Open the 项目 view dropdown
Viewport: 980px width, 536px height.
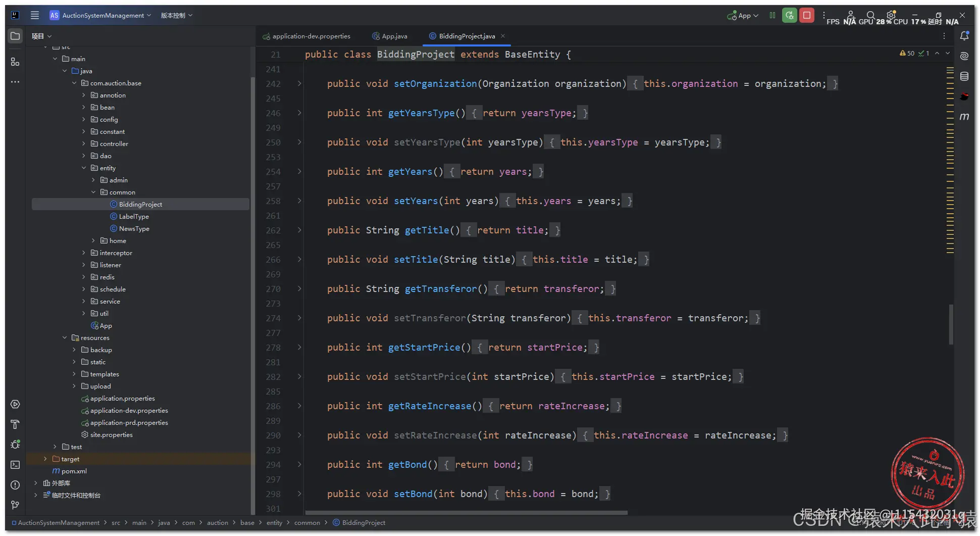point(41,36)
